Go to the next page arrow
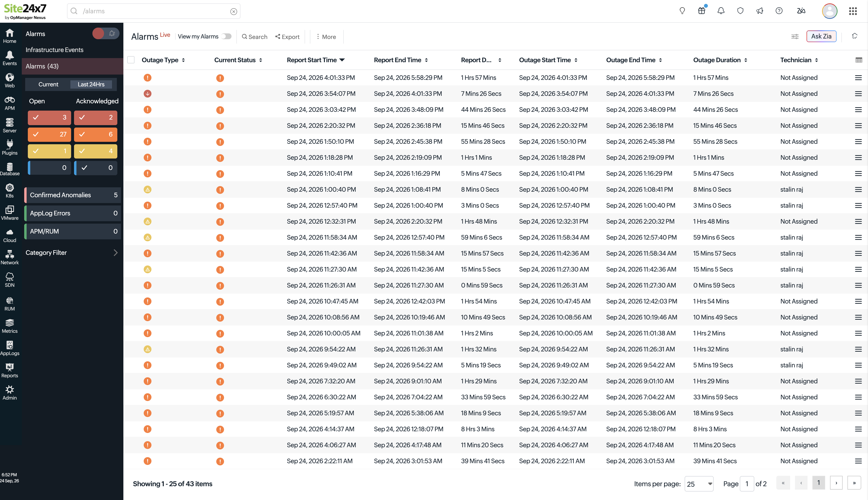Viewport: 868px width, 500px height. (836, 483)
